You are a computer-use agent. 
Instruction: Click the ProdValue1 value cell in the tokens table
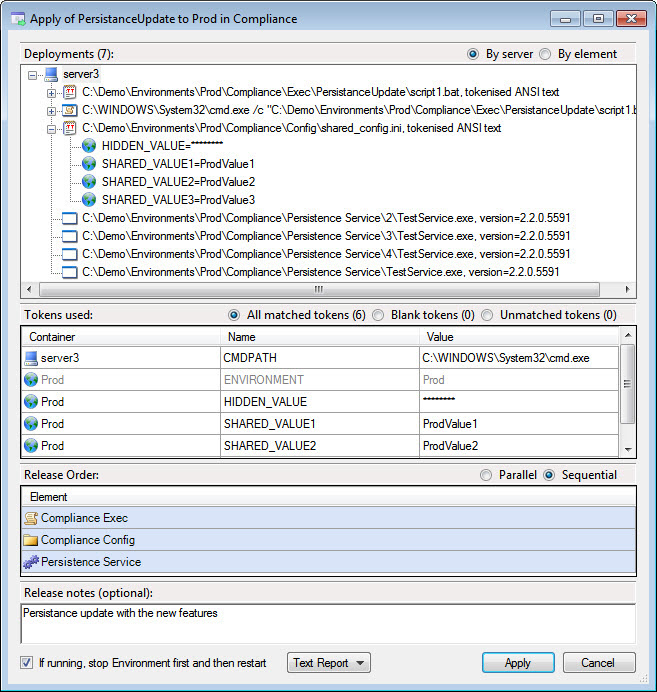click(x=519, y=424)
